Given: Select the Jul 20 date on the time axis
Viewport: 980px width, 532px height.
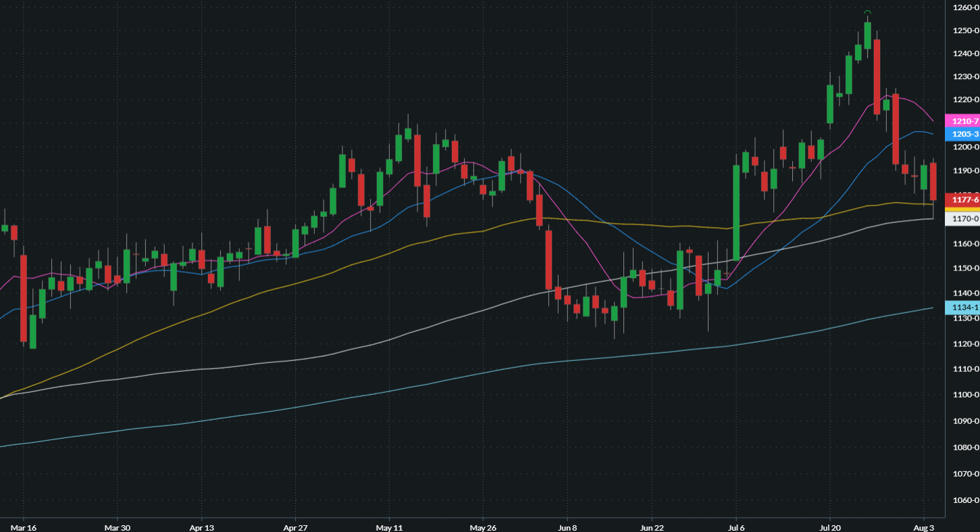Looking at the screenshot, I should pos(830,527).
